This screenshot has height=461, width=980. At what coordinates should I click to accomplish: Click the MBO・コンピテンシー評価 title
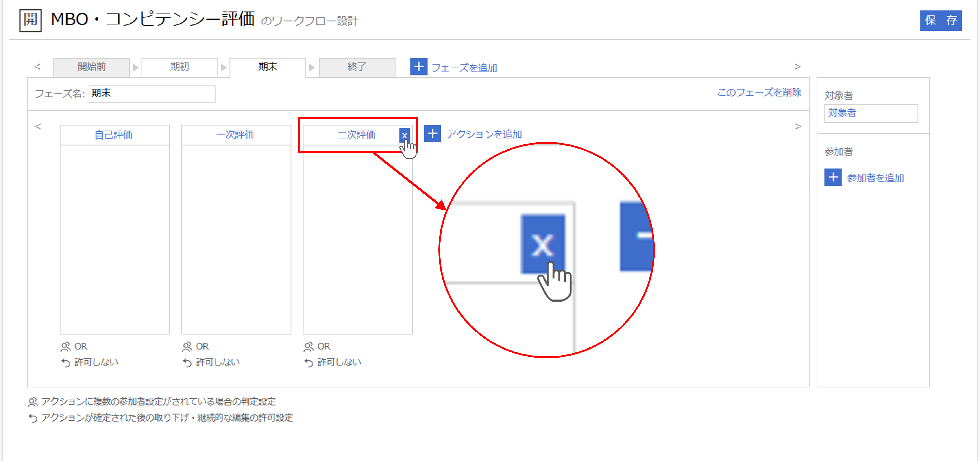pos(152,19)
